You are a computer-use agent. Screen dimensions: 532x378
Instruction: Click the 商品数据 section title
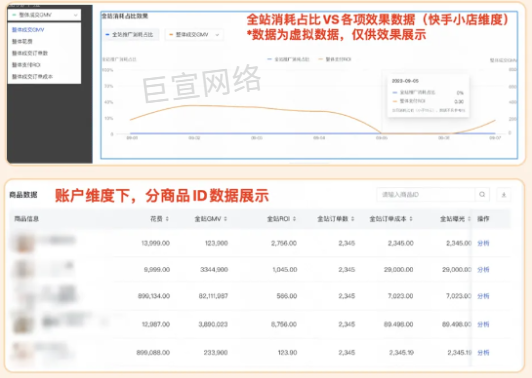[23, 195]
